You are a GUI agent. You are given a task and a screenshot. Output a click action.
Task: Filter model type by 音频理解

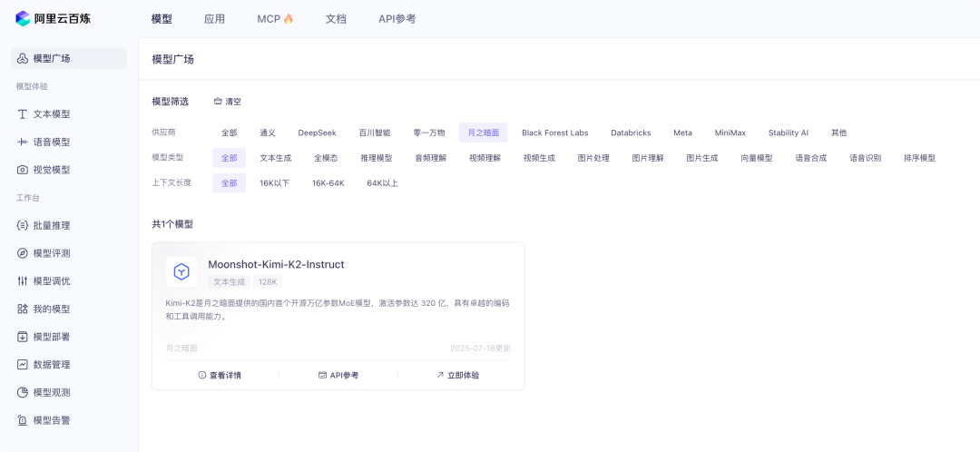[x=431, y=158]
